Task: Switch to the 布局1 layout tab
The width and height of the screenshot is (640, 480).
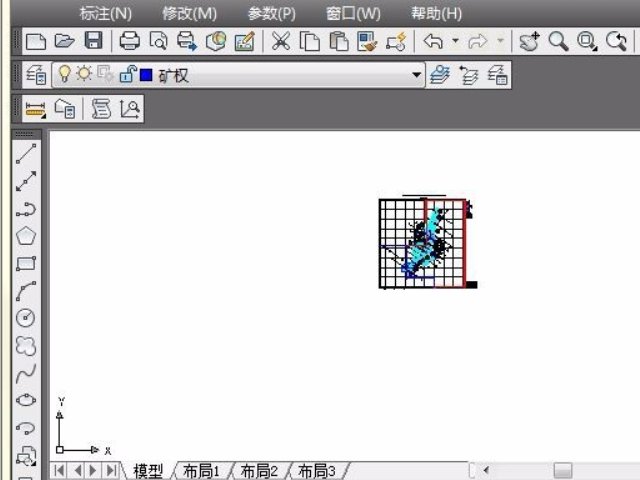Action: point(201,471)
